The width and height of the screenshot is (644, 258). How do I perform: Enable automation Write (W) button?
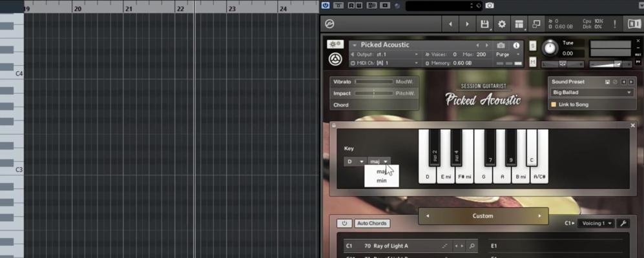[x=359, y=5]
